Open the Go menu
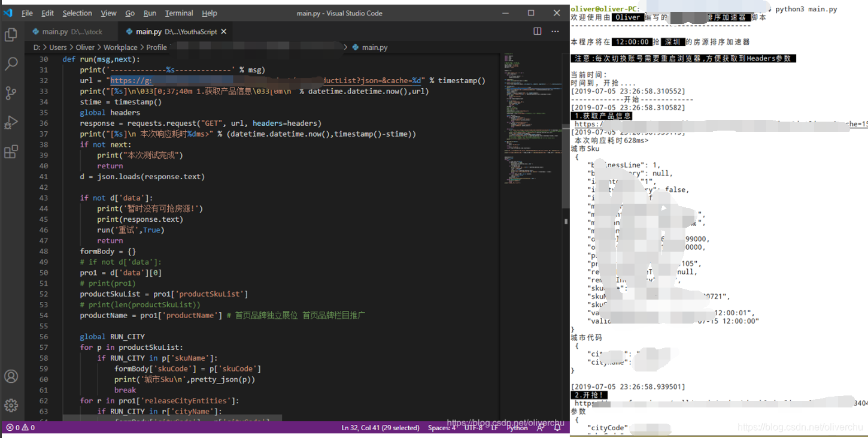868x438 pixels. coord(130,13)
